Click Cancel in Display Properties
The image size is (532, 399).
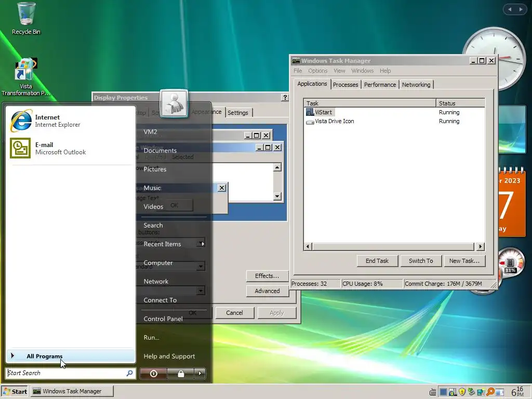pyautogui.click(x=234, y=313)
